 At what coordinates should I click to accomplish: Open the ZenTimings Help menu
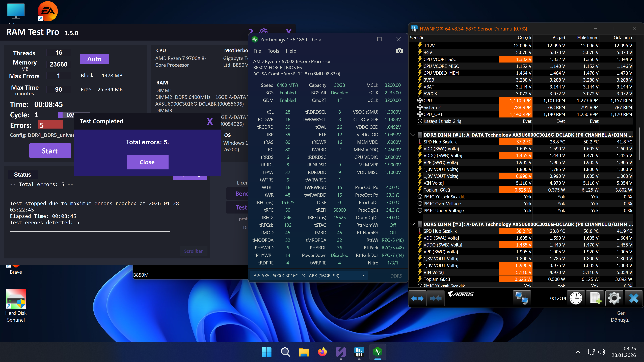291,51
